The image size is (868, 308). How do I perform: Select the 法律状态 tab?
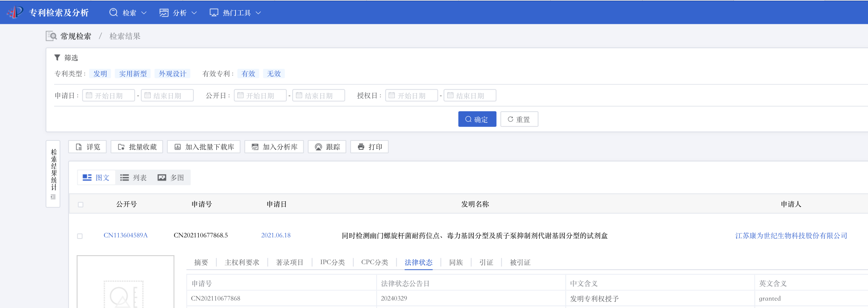pyautogui.click(x=419, y=262)
